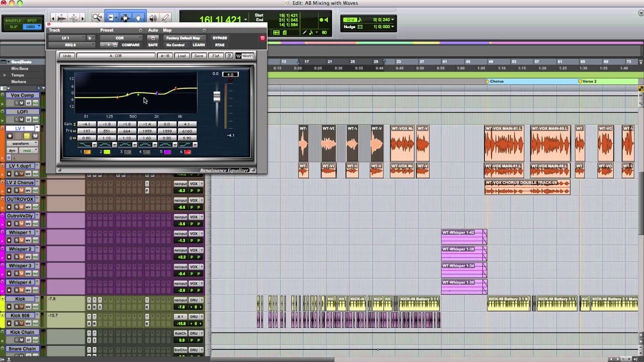
Task: Select the GRID edit mode
Action: pyautogui.click(x=32, y=27)
